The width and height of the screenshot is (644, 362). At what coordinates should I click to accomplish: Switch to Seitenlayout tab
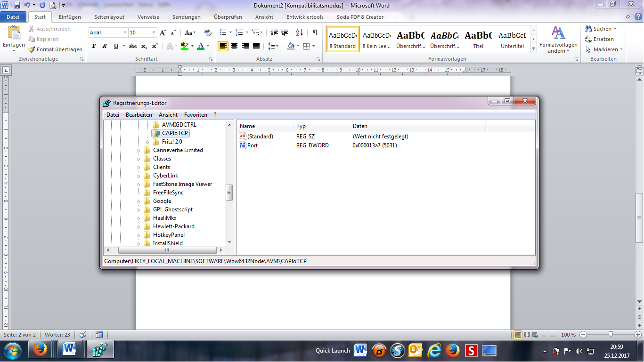click(x=109, y=17)
